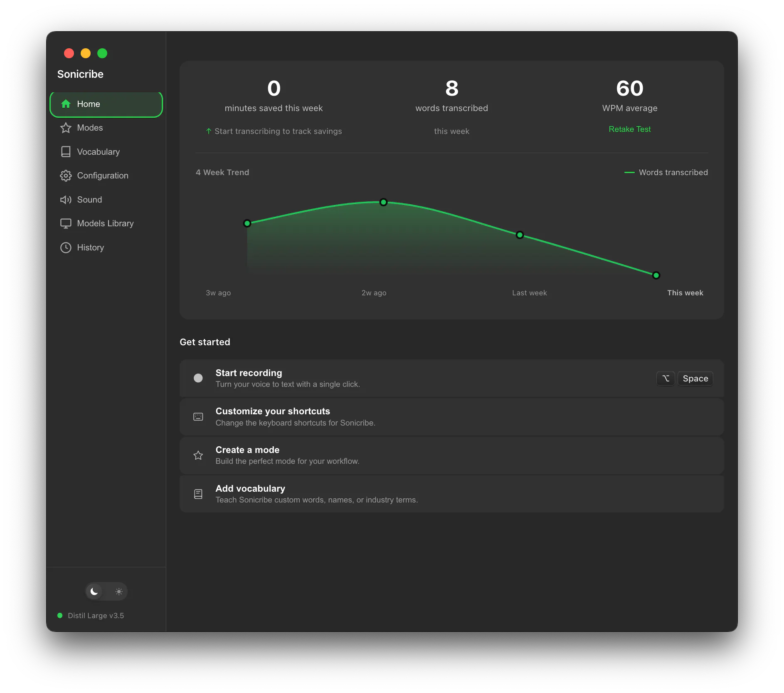Image resolution: width=784 pixels, height=693 pixels.
Task: Open Create a mode
Action: 452,455
